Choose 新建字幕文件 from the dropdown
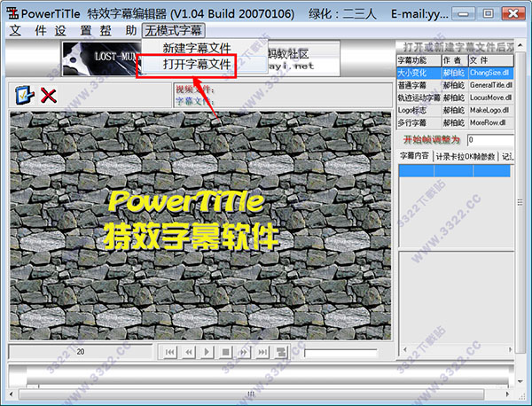This screenshot has height=406, width=532. click(x=197, y=48)
